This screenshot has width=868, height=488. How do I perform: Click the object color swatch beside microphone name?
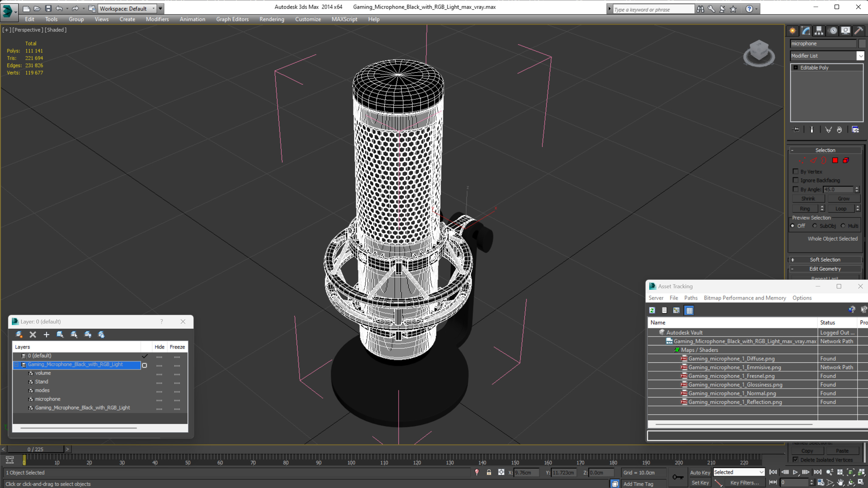pyautogui.click(x=862, y=43)
